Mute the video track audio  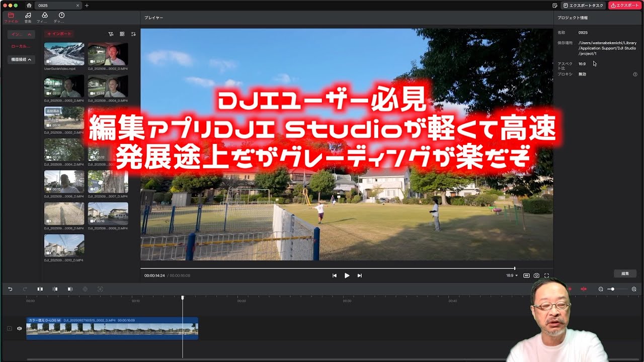pos(20,328)
